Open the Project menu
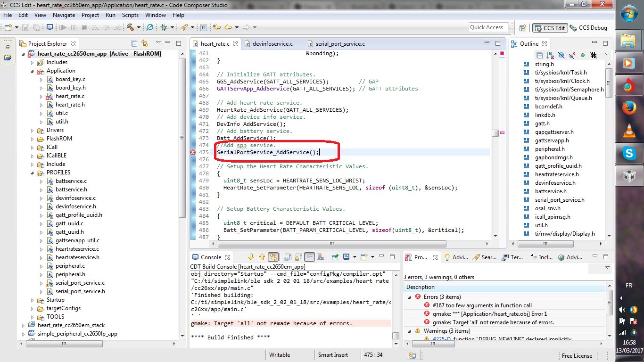Screen dimensions: 644x362 [x=90, y=15]
